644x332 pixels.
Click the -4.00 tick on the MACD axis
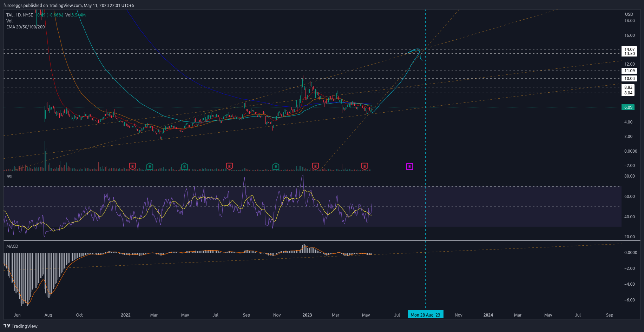pyautogui.click(x=629, y=284)
